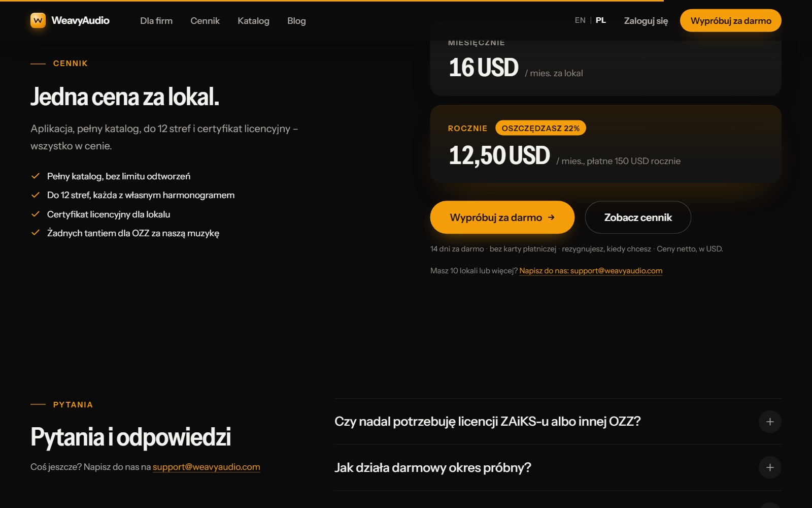Click checkmark beside Żadnych tantiem feature
This screenshot has width=812, height=508.
coord(36,233)
